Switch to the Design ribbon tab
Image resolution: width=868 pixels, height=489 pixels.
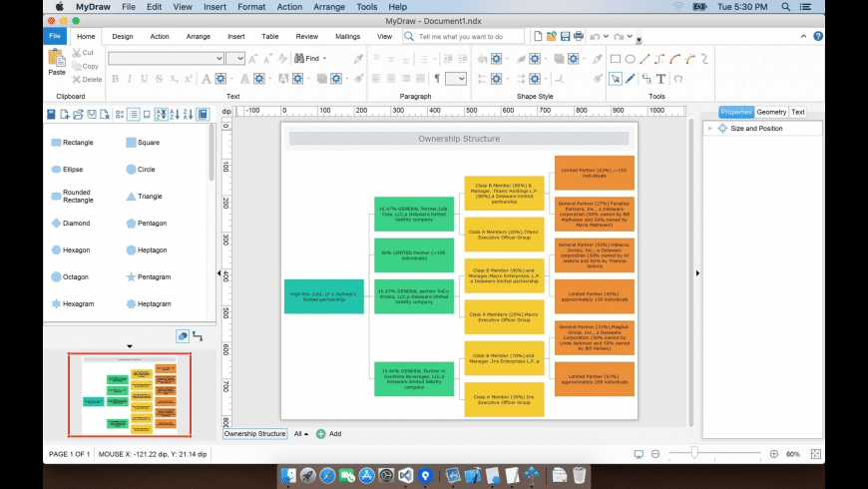[123, 37]
